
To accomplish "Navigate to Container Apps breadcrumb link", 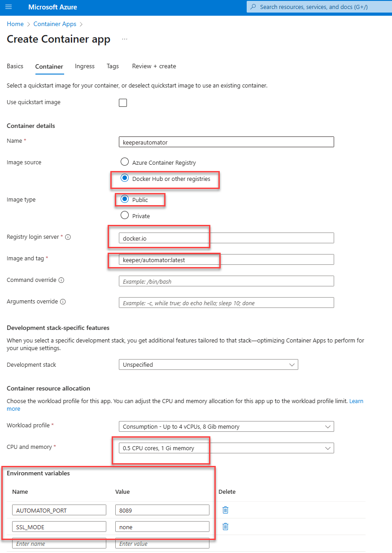I will [x=55, y=24].
